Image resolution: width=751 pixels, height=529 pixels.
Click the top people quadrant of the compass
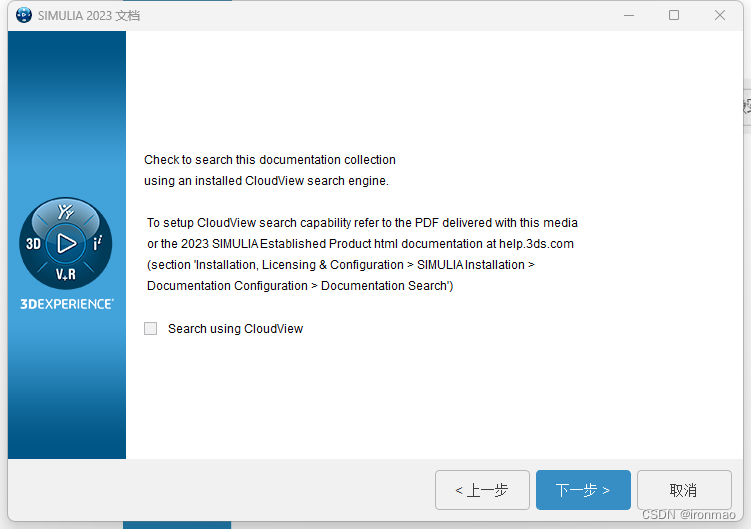(66, 211)
